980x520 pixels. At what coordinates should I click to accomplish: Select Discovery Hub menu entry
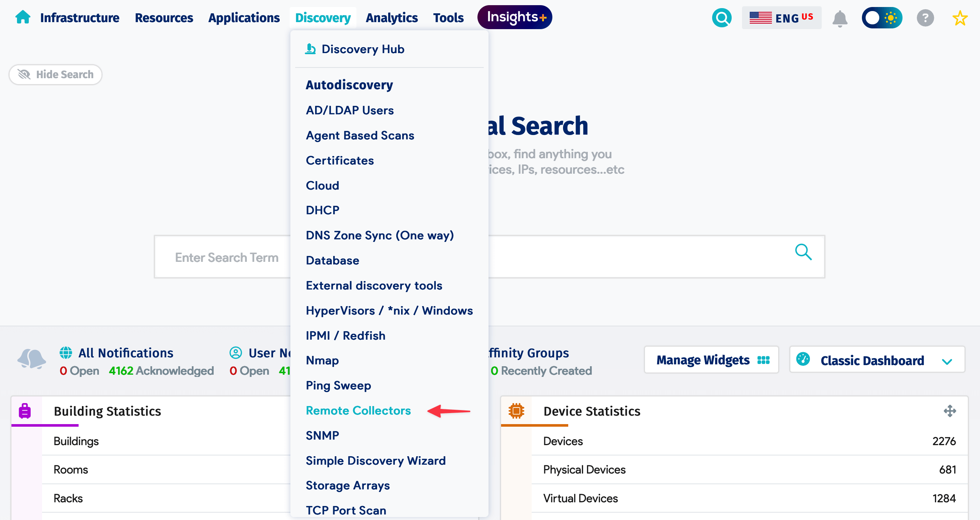[363, 49]
